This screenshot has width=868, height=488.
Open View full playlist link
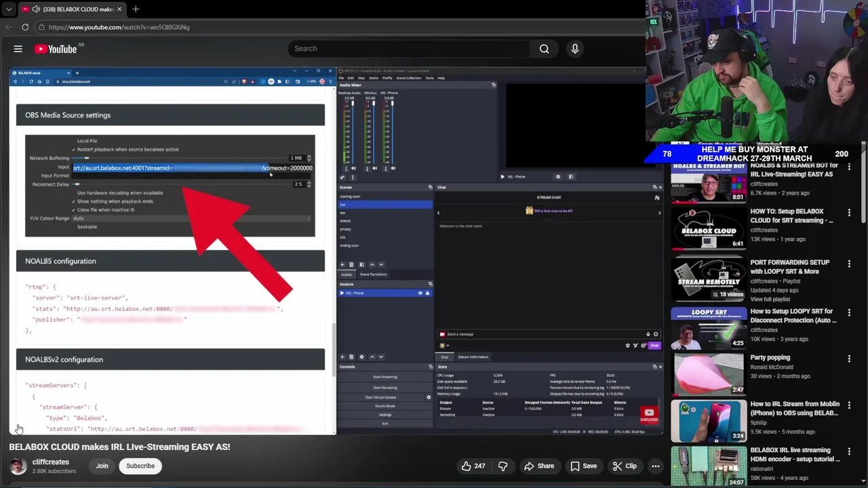pyautogui.click(x=770, y=299)
